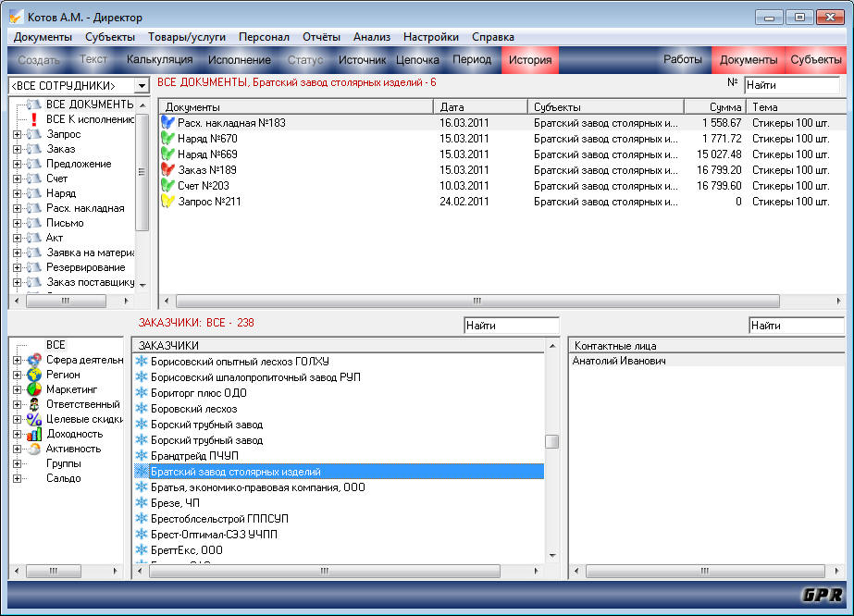Screen dimensions: 854x616
Task: Expand the Запрос tree node
Action: (17, 134)
